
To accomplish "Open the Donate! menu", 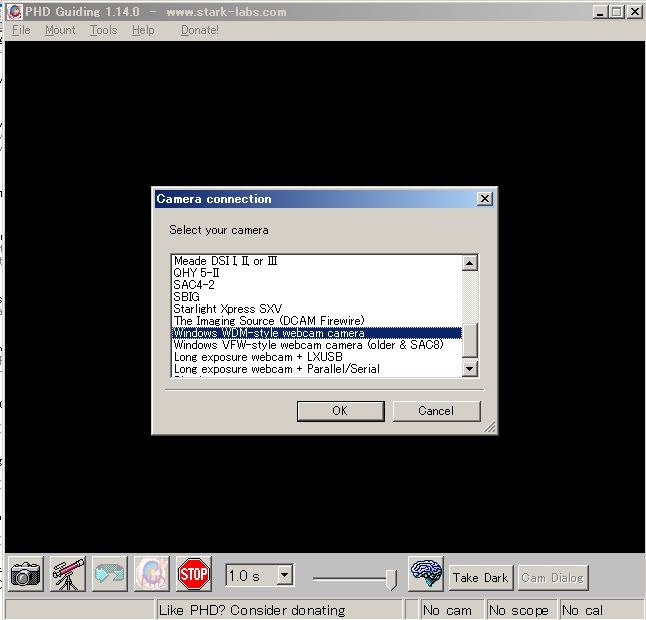I will click(x=200, y=30).
